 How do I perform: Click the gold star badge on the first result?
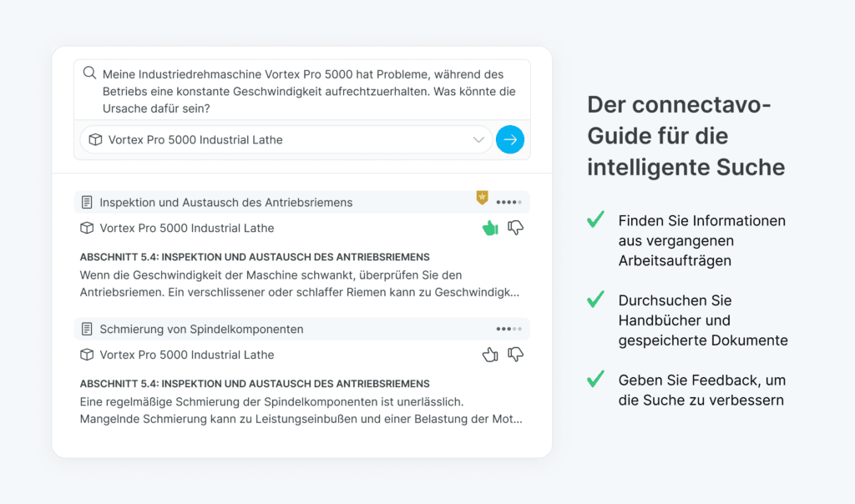click(482, 198)
